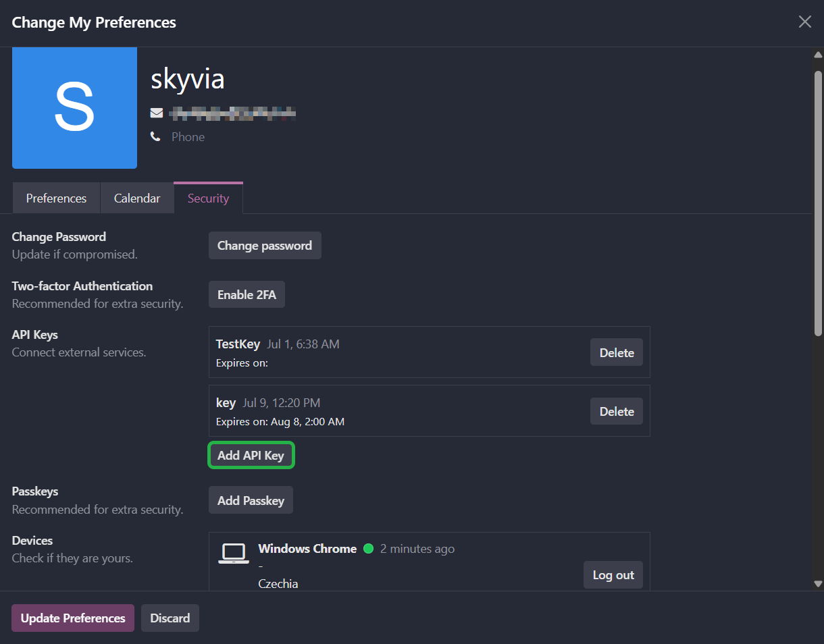
Task: Open the Calendar tab
Action: pyautogui.click(x=137, y=198)
